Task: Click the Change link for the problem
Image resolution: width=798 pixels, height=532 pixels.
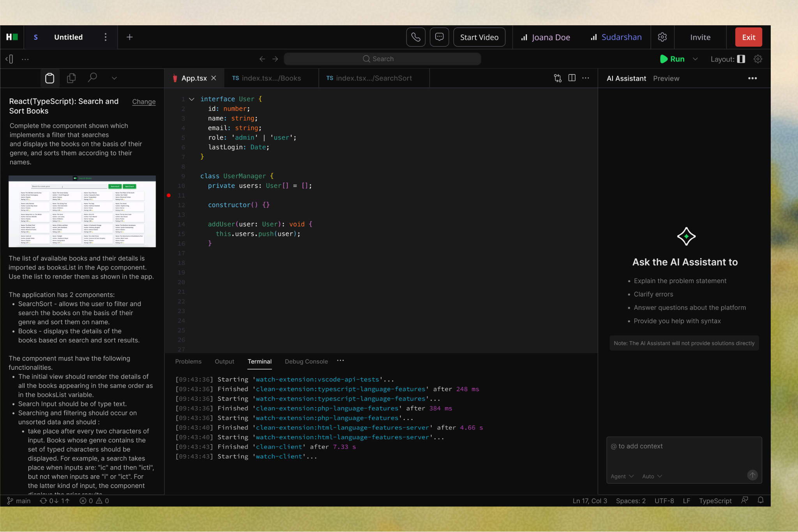Action: click(x=144, y=102)
